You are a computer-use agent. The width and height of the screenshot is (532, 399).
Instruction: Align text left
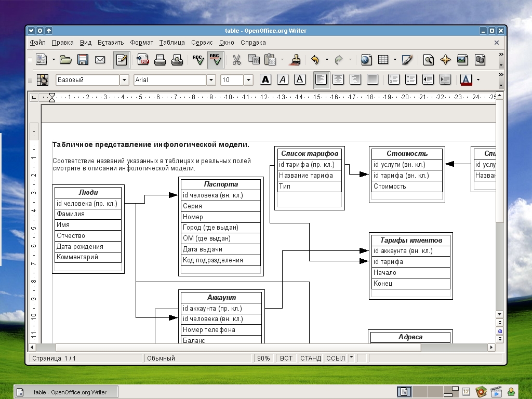coord(321,79)
